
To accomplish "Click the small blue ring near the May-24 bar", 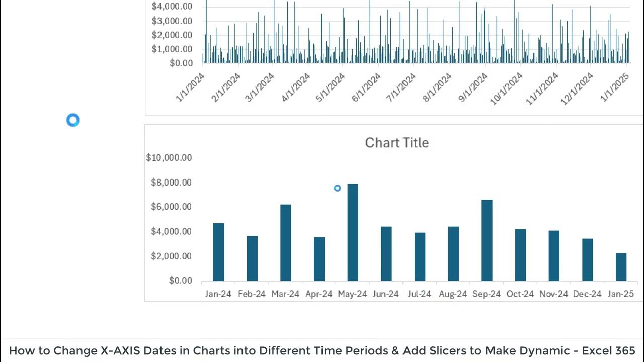I will tap(337, 188).
